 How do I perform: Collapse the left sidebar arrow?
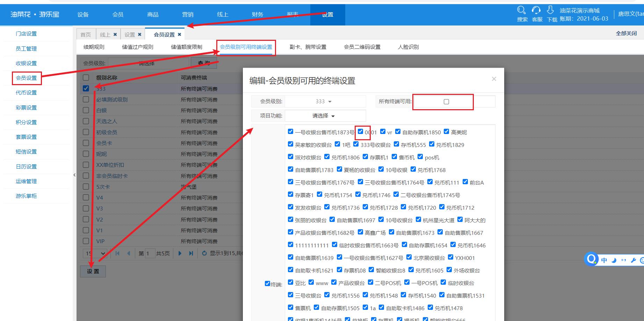74,175
